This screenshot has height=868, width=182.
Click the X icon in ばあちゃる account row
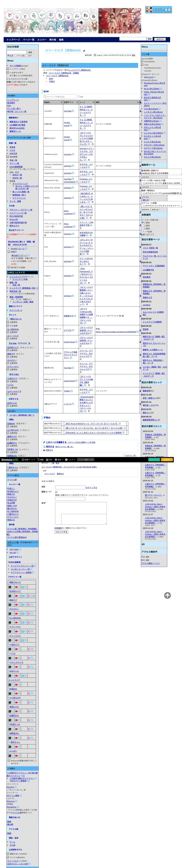(10, 675)
